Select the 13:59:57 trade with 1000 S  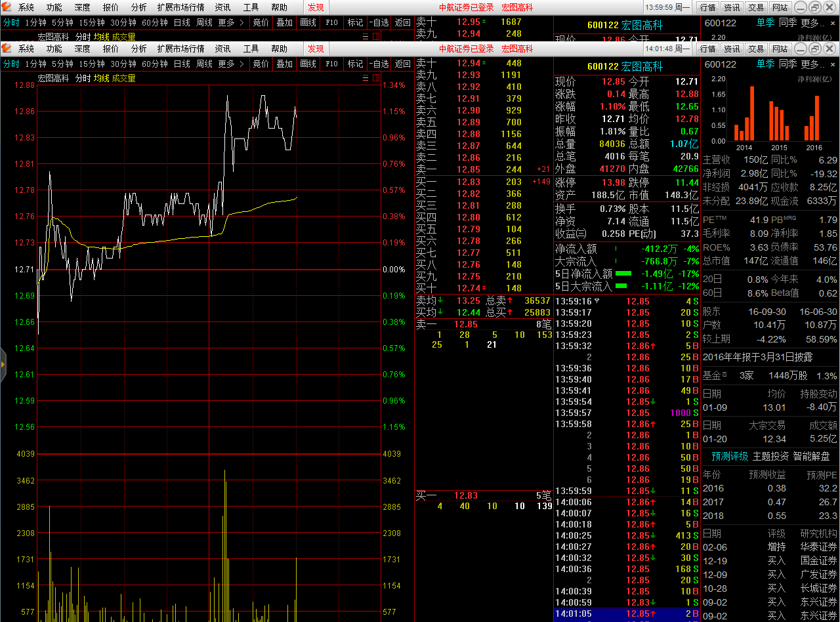pyautogui.click(x=627, y=413)
